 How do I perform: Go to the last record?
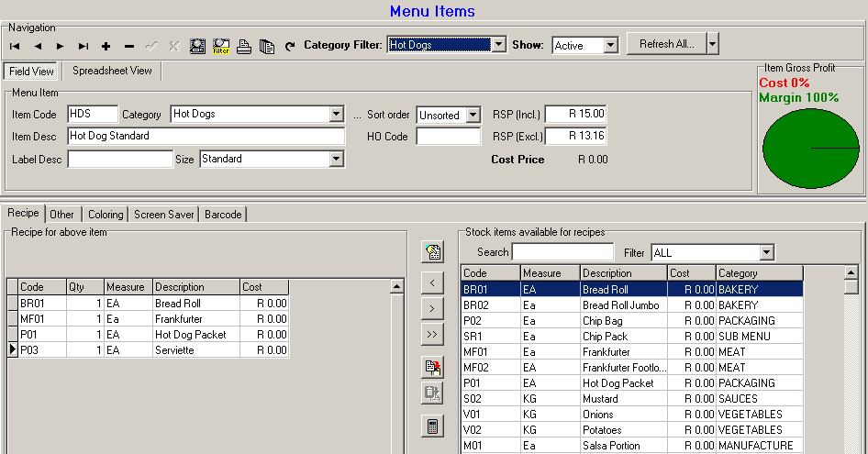(x=83, y=46)
